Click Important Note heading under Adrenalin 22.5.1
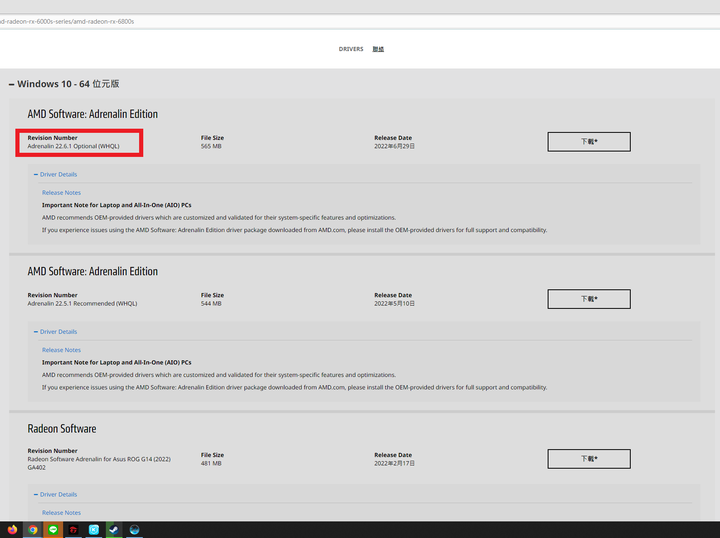The image size is (720, 538). coord(117,362)
